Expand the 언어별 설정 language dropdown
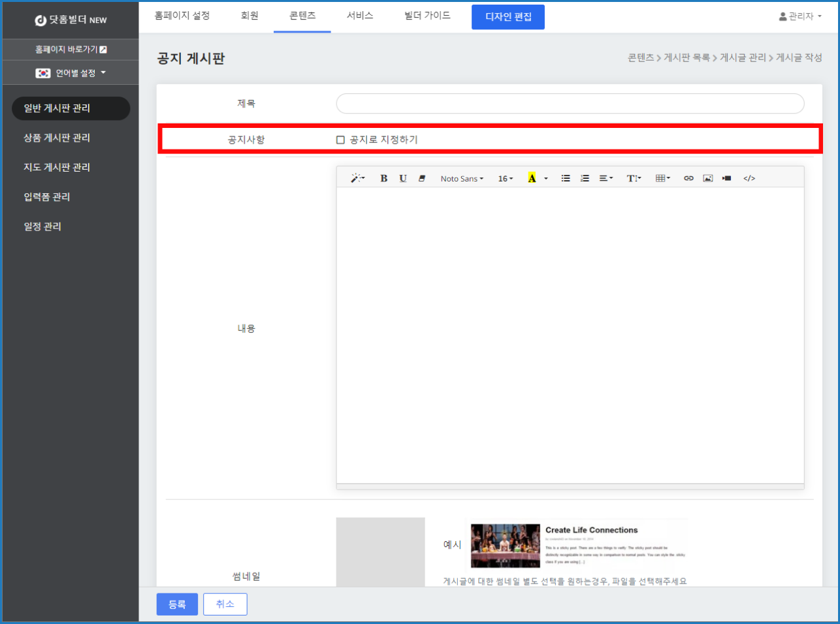 pyautogui.click(x=71, y=73)
